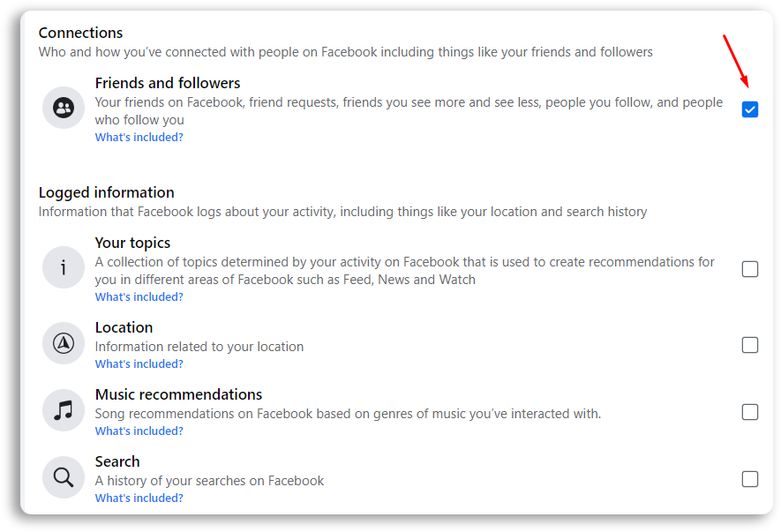View What's included for Music recommendations
Image resolution: width=781 pixels, height=532 pixels.
139,431
